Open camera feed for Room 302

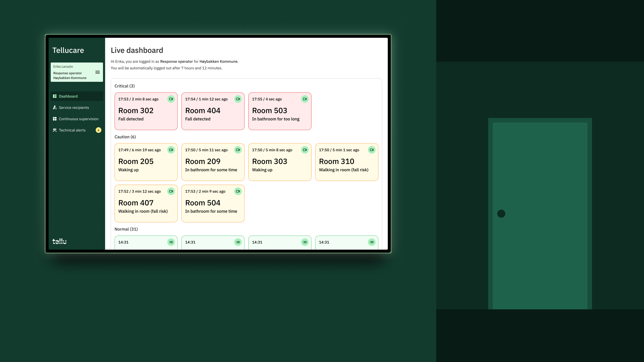point(171,99)
